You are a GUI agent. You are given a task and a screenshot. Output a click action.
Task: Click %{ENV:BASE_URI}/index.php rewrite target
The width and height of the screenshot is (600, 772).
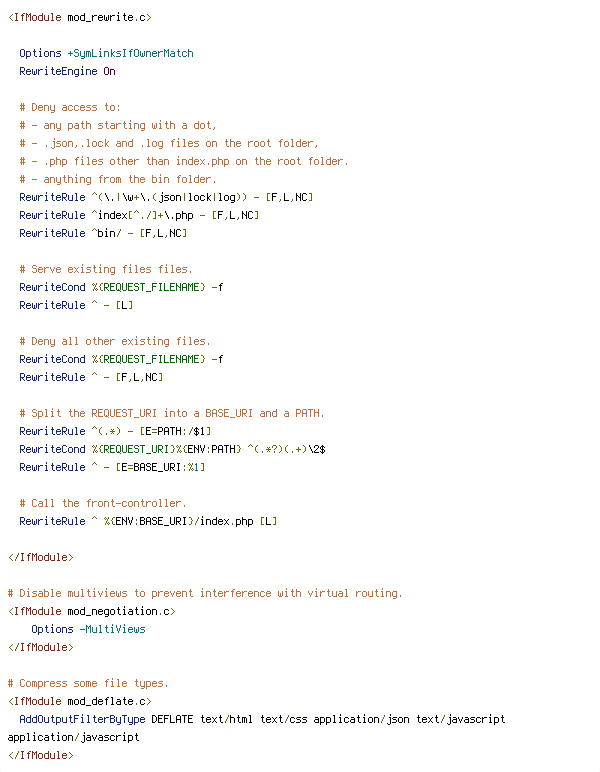[179, 521]
